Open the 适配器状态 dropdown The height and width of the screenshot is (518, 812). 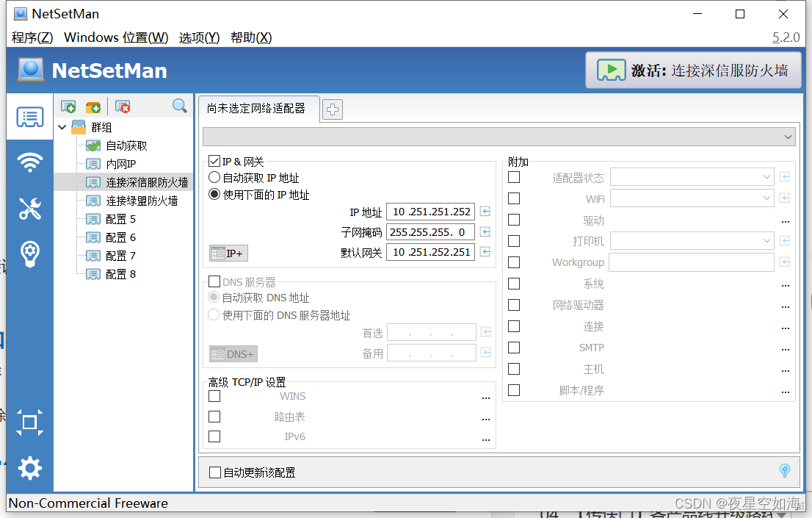(x=692, y=177)
